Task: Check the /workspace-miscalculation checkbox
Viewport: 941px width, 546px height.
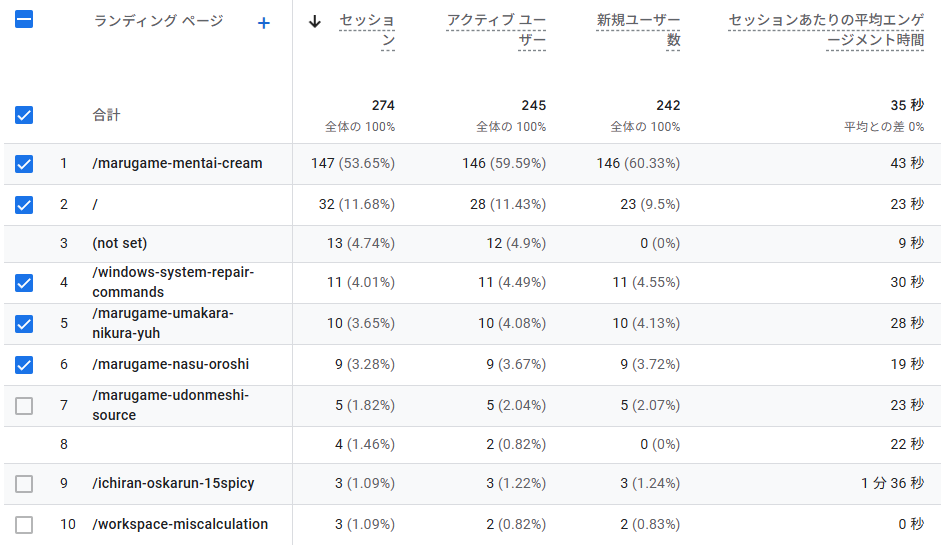Action: point(24,525)
